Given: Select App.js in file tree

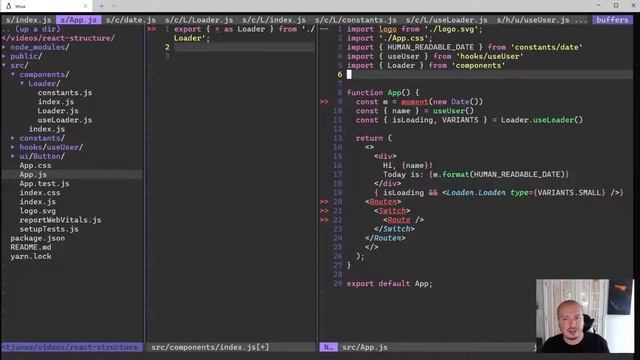Looking at the screenshot, I should coord(33,174).
